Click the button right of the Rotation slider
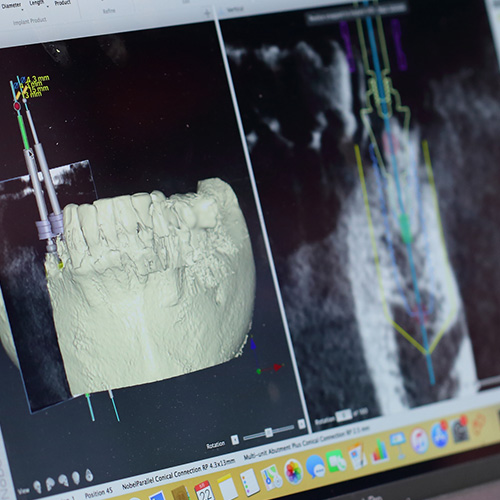The width and height of the screenshot is (500, 500). 301,424
